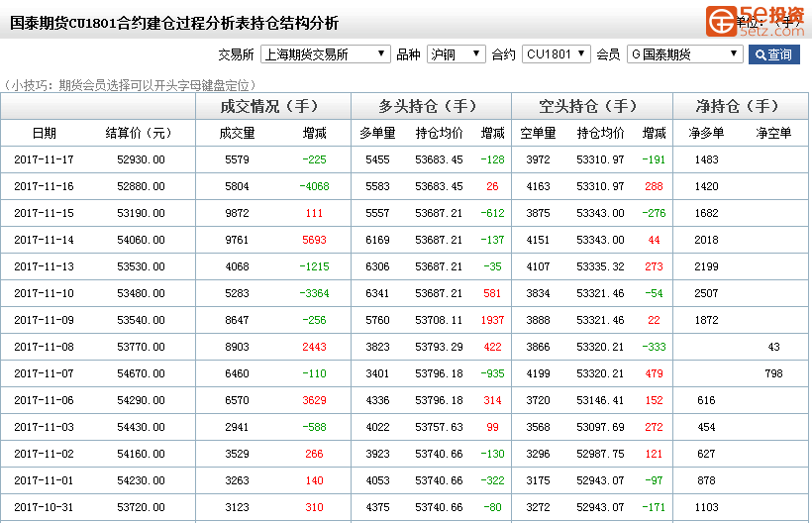The height and width of the screenshot is (523, 812).
Task: Click the 净空单 column header
Action: click(773, 133)
